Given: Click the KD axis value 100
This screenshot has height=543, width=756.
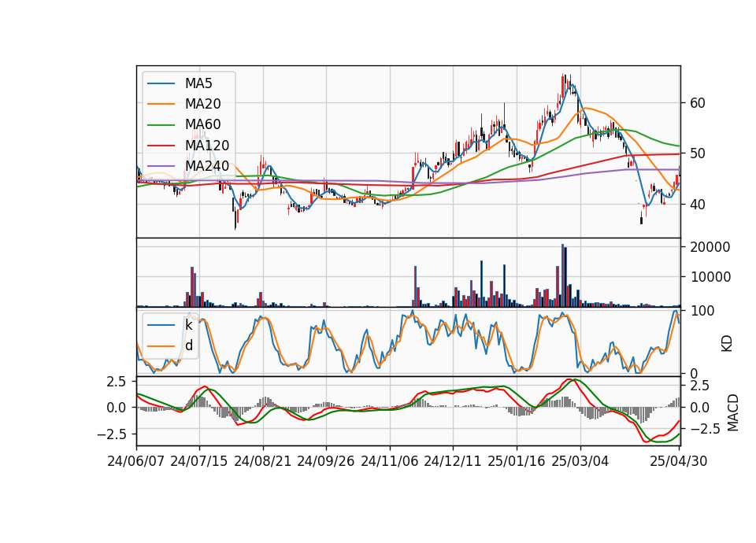Looking at the screenshot, I should pos(702,311).
